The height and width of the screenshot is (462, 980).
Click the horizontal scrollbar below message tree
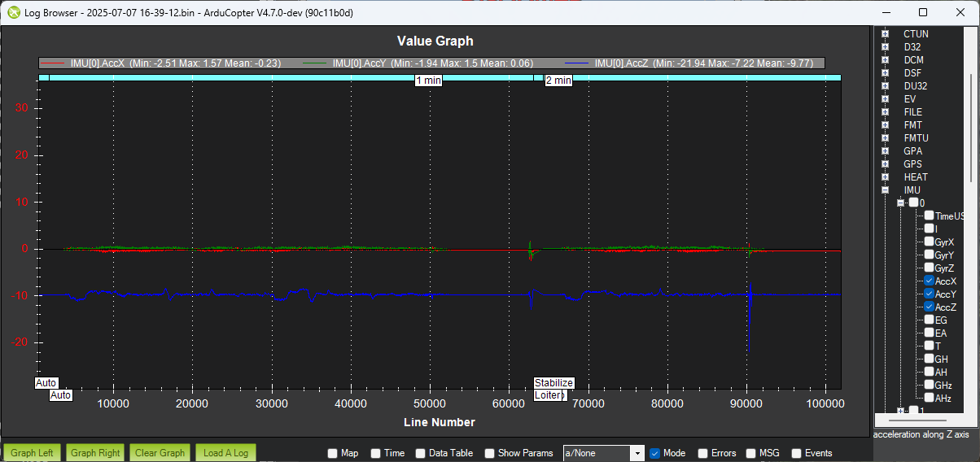[919, 421]
